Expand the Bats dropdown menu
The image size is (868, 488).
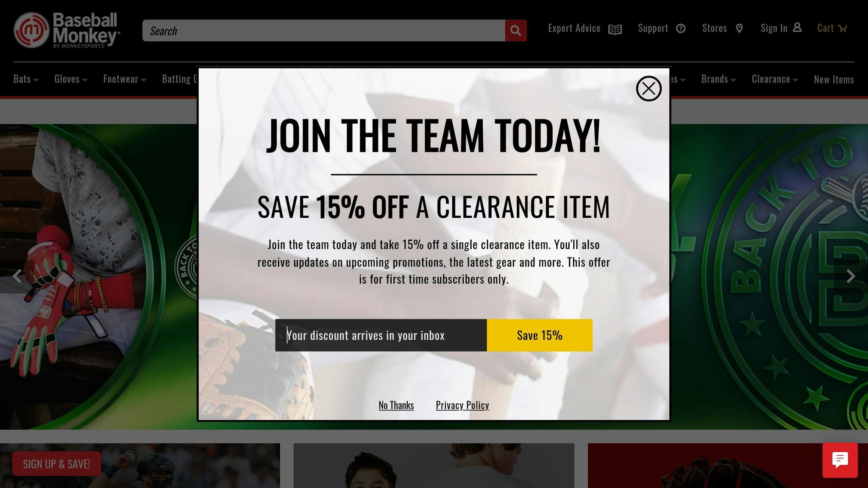click(26, 79)
